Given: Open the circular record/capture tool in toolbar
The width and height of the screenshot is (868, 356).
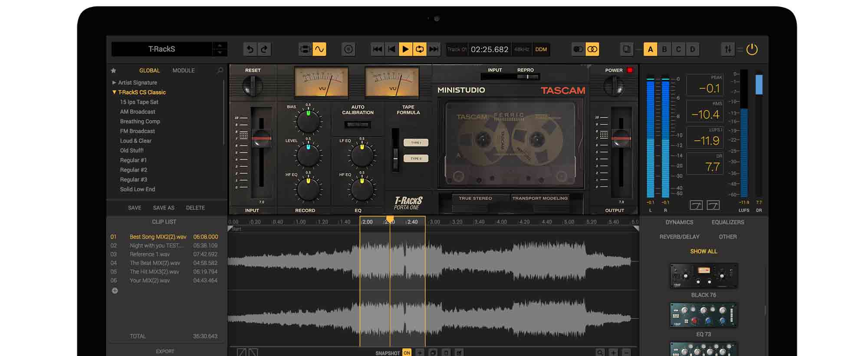Looking at the screenshot, I should [349, 49].
